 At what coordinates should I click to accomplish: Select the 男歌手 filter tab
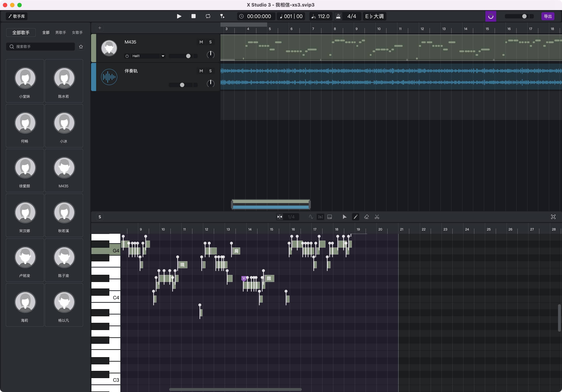(61, 33)
